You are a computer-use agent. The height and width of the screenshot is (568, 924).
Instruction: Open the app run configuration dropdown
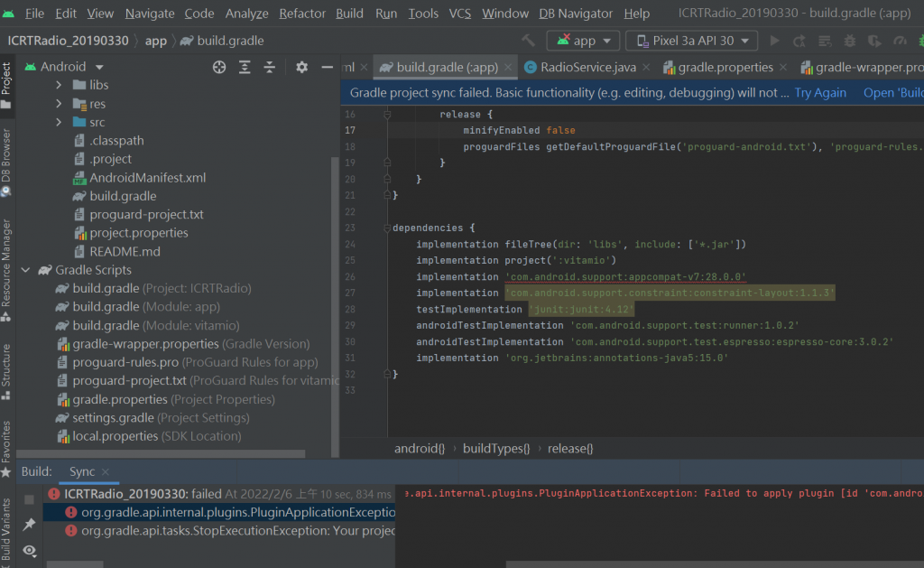tap(583, 41)
